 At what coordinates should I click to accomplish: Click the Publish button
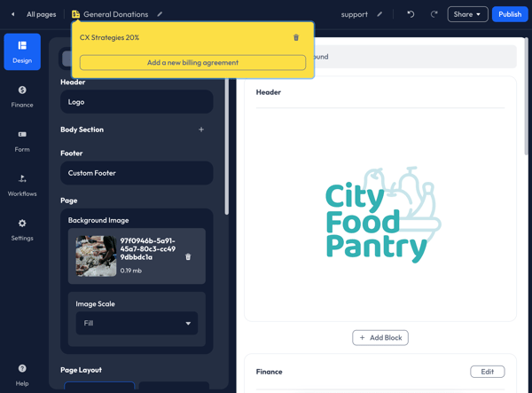(510, 14)
